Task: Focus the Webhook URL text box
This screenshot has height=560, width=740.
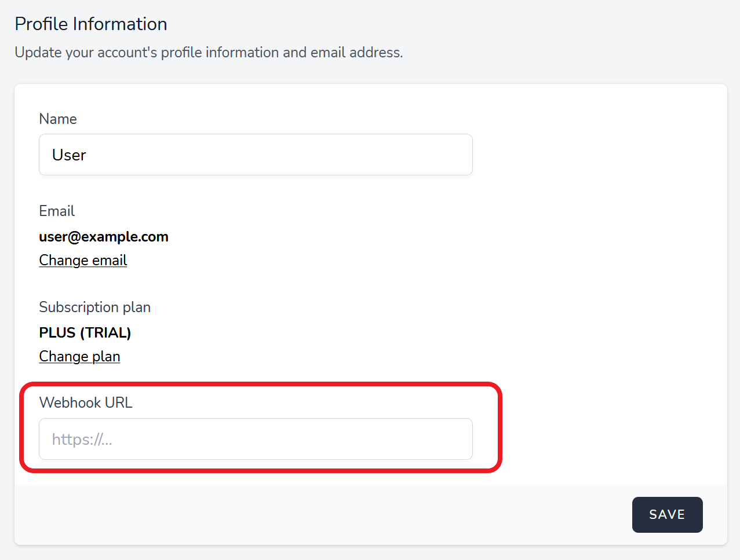Action: 255,439
